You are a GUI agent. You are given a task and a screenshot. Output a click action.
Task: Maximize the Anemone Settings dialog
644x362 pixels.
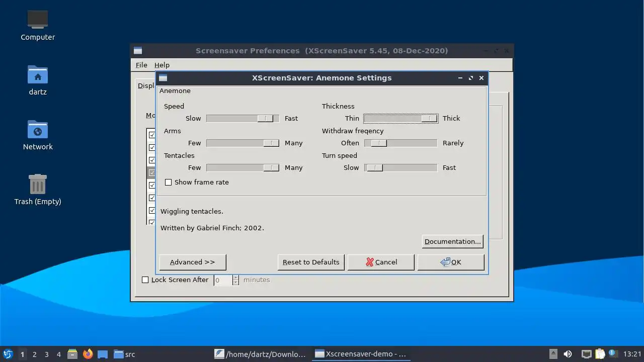[x=471, y=78]
